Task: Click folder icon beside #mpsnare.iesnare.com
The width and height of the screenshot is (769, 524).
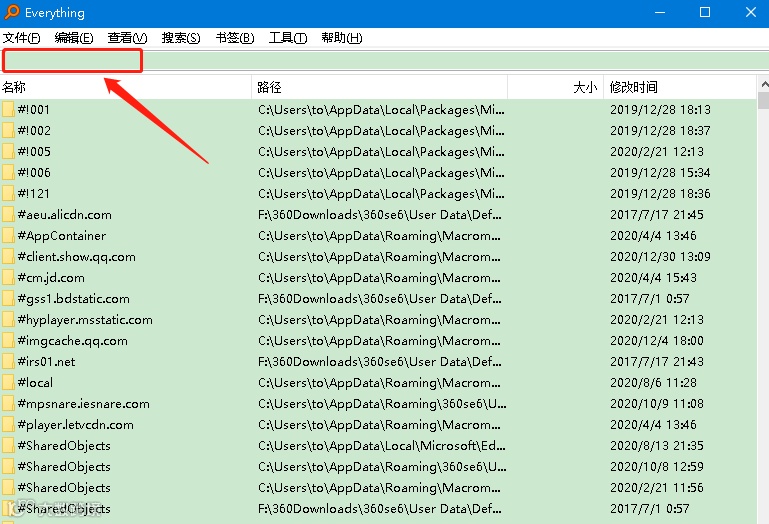Action: 8,404
